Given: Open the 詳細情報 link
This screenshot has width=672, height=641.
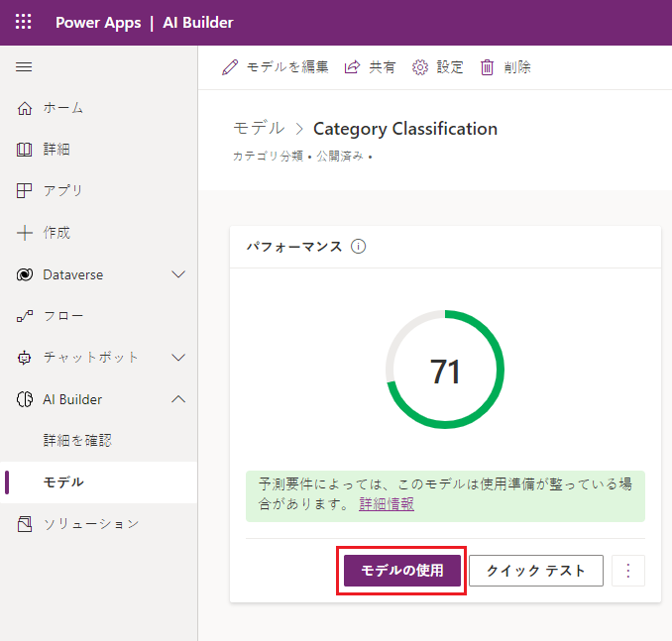Looking at the screenshot, I should (387, 504).
